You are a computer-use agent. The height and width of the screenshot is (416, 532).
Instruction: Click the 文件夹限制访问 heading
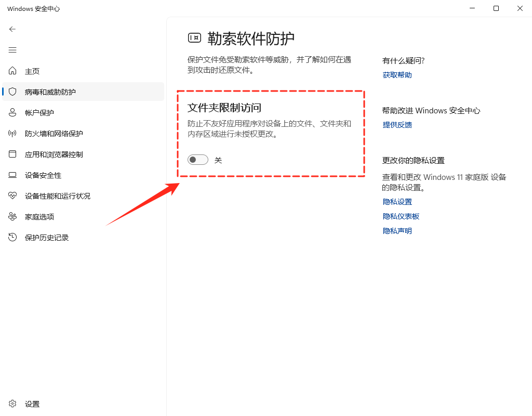(x=224, y=108)
